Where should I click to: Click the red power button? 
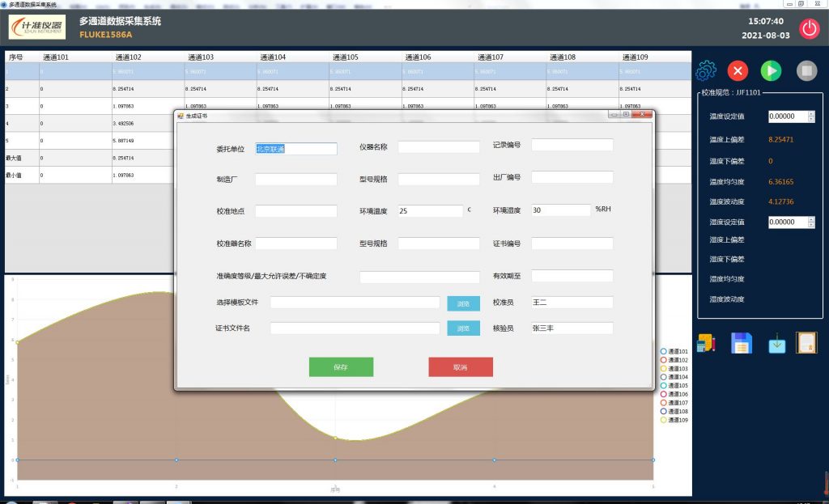coord(810,28)
